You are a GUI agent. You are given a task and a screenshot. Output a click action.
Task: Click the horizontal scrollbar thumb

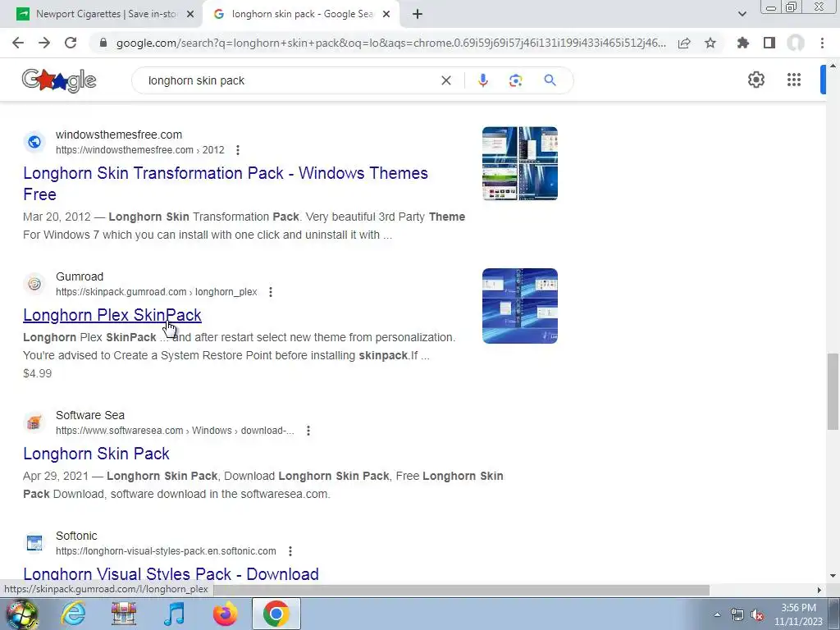(x=461, y=590)
